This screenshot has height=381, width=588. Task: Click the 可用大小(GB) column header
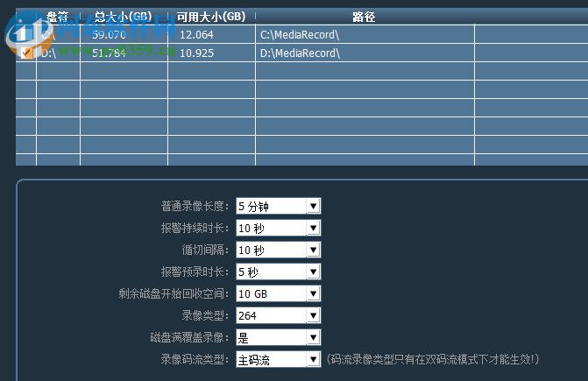pyautogui.click(x=211, y=17)
